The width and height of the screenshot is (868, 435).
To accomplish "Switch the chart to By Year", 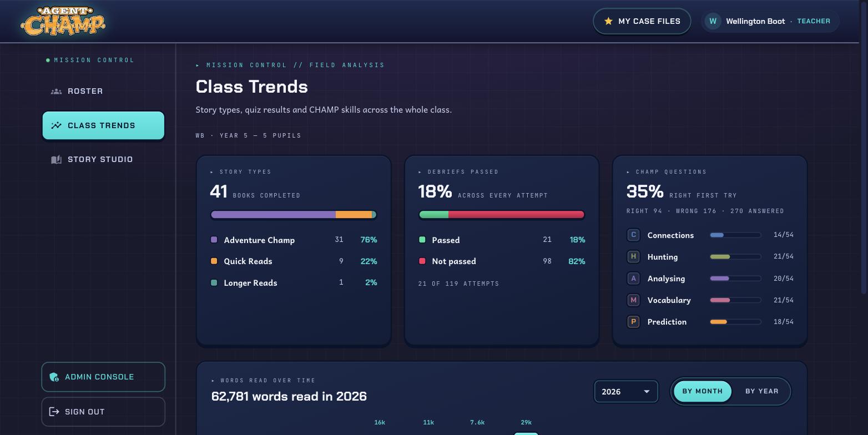I will [761, 391].
